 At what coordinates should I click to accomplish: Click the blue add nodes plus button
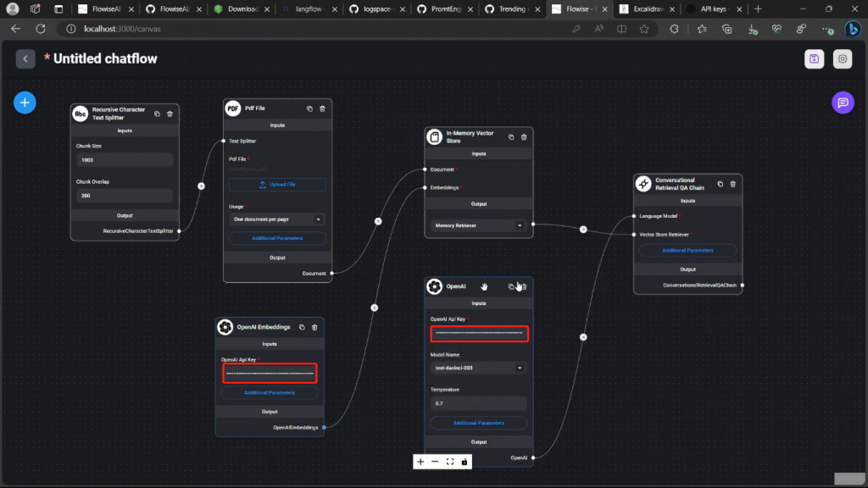coord(25,103)
